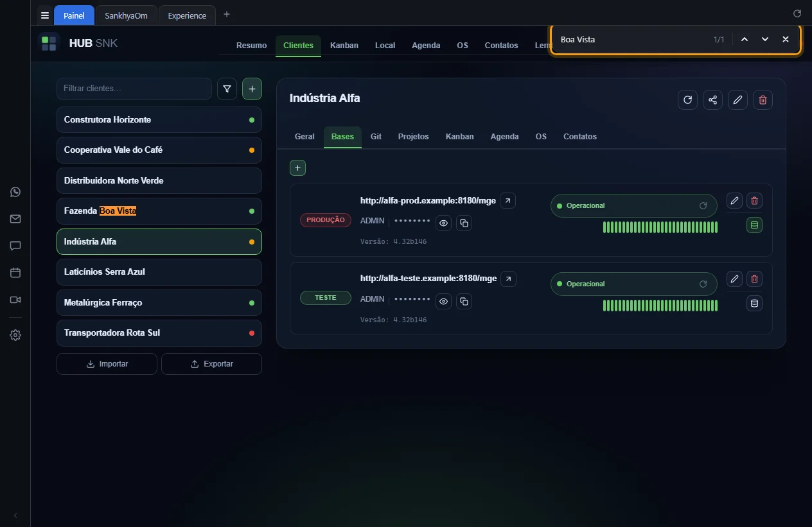Viewport: 812px width, 527px height.
Task: Edit the Indústria Alfa client
Action: click(x=737, y=99)
